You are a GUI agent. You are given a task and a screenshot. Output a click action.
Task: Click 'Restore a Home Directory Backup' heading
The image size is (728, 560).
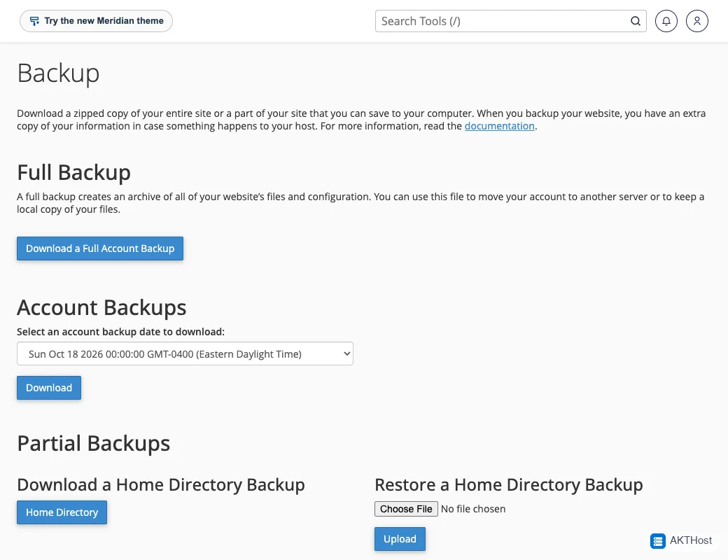click(509, 485)
